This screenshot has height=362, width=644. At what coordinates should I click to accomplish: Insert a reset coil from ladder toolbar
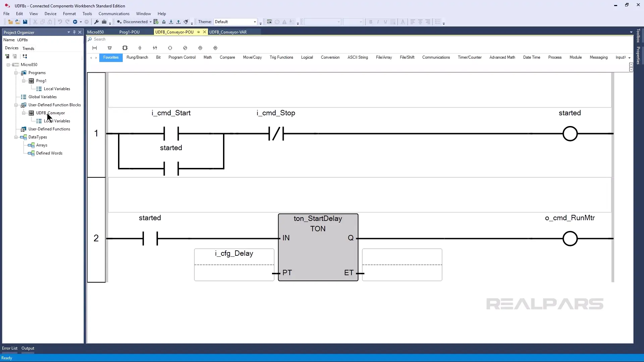pos(215,48)
